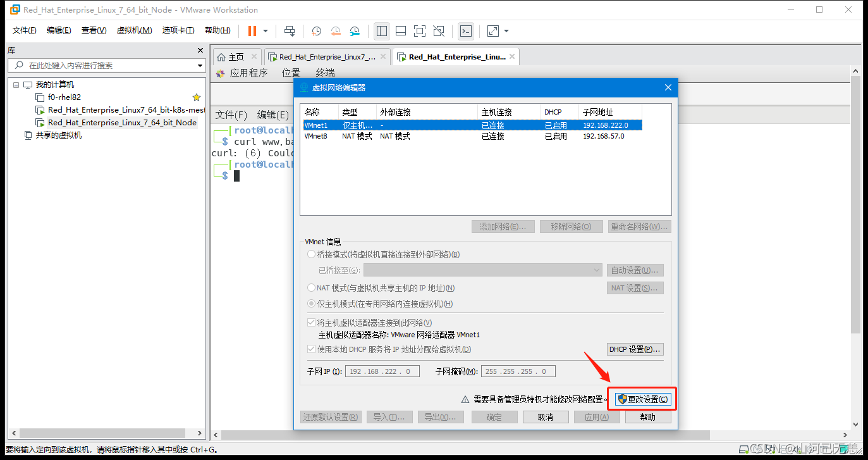Click the VM icon beside Red_Hat_Enterprise_Linux_7_64_bit_Node in tree

tap(40, 123)
